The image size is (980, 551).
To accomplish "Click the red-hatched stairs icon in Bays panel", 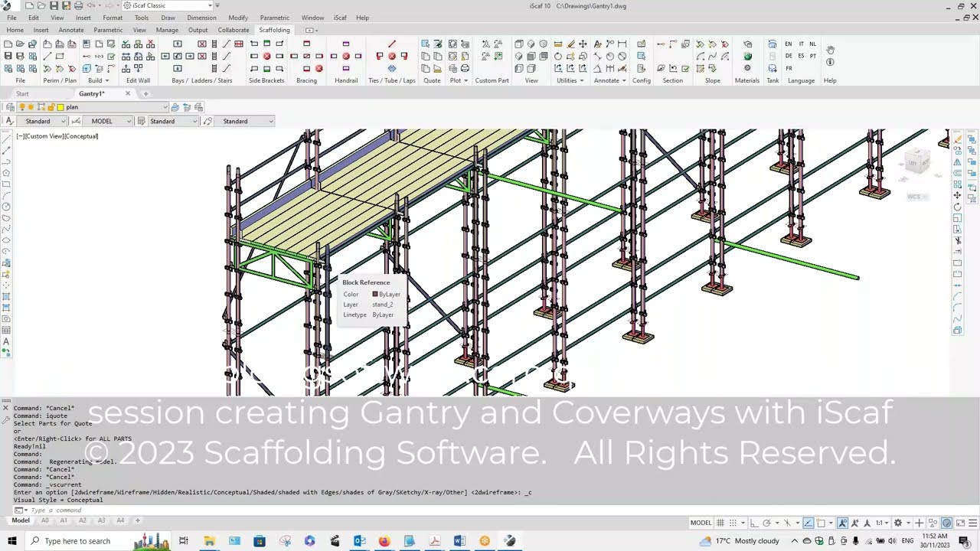I will [238, 44].
